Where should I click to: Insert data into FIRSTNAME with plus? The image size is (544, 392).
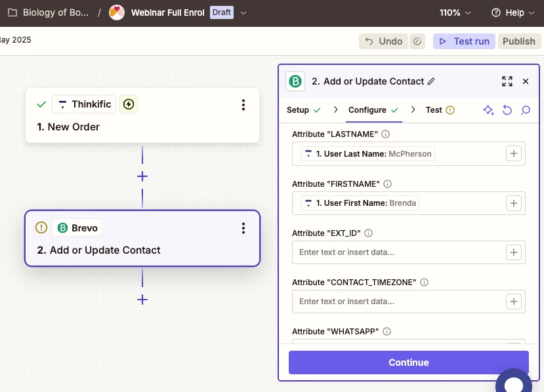[514, 203]
